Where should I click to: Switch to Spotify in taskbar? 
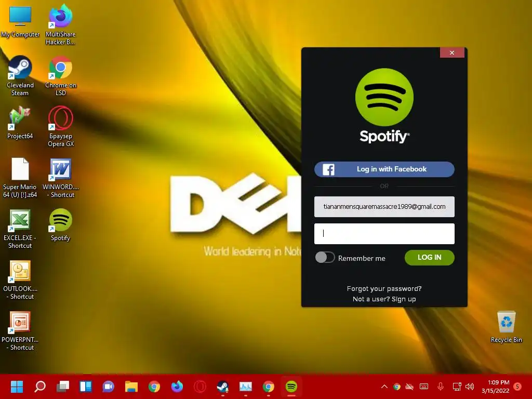[291, 387]
